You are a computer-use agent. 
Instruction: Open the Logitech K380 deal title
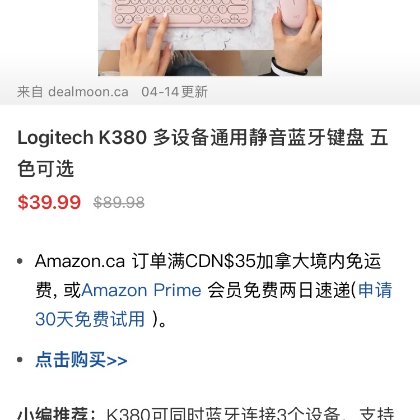point(203,153)
